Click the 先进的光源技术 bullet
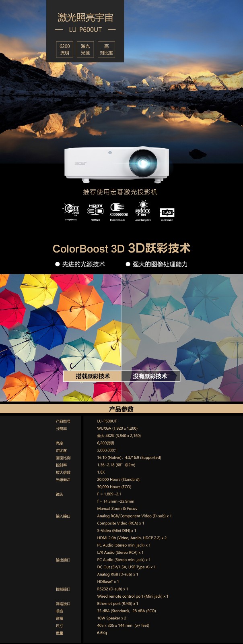Viewport: 243px width, 644px height. pos(80,264)
